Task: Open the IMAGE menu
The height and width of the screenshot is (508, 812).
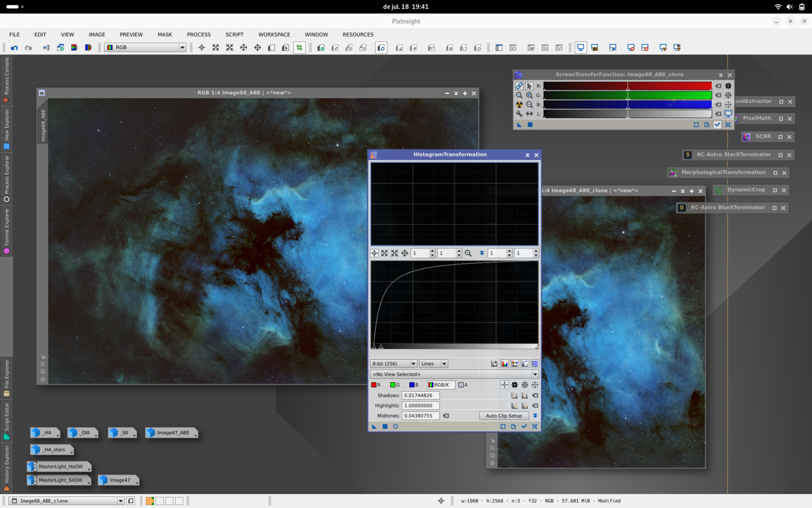Action: [97, 34]
